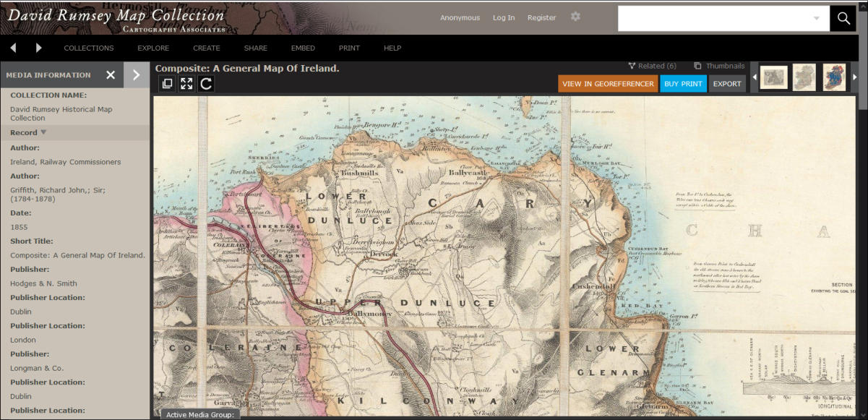Click the search magnifier button
This screenshot has height=420, width=868.
click(843, 18)
